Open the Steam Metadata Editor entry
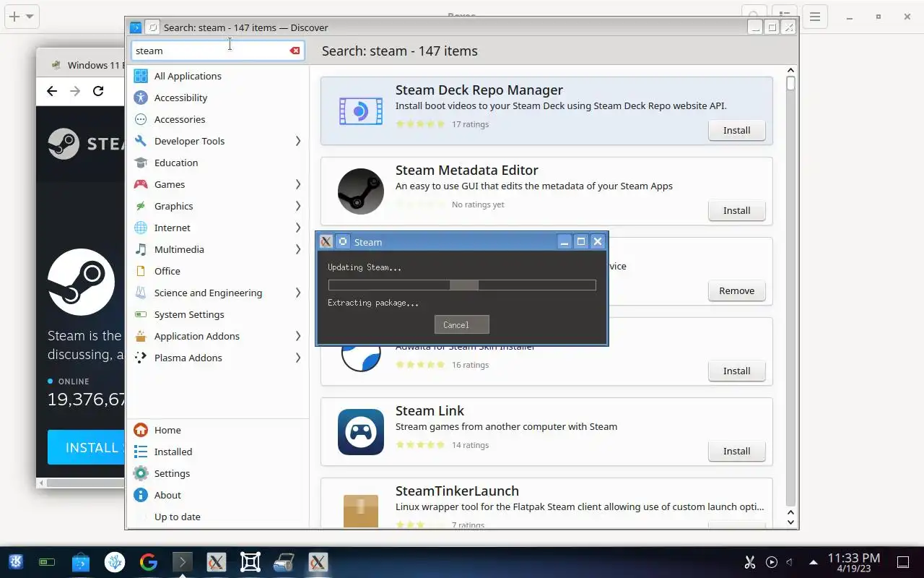This screenshot has width=924, height=578. (546, 191)
